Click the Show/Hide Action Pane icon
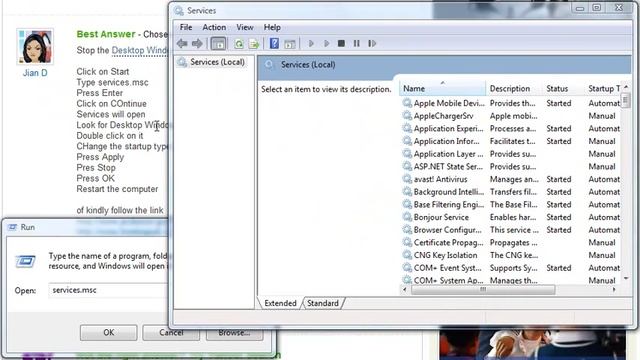 point(290,44)
